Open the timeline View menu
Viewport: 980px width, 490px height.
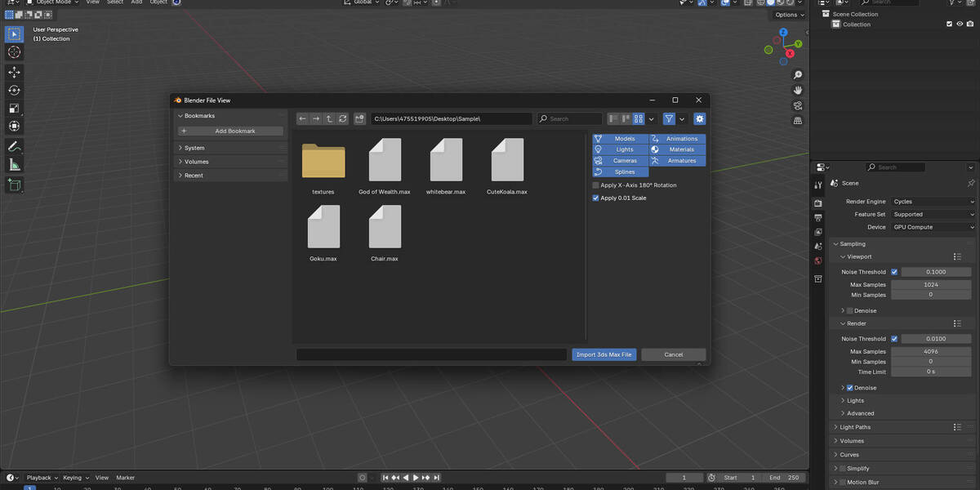102,478
